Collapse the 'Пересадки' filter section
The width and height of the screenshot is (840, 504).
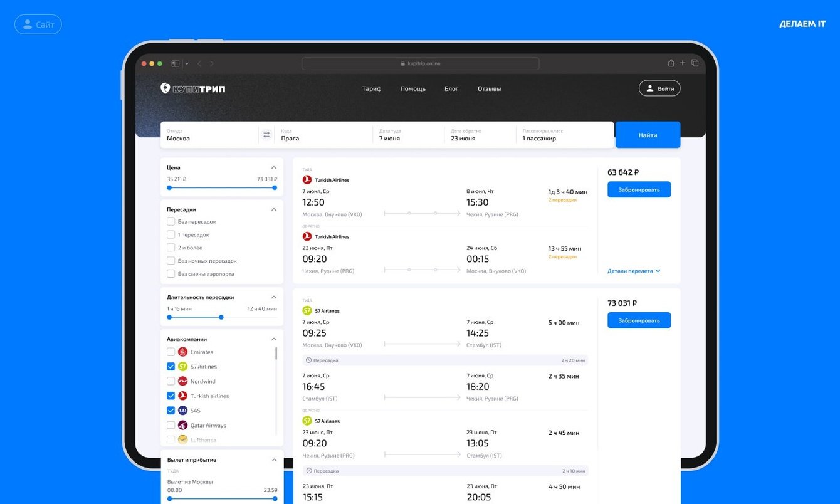coord(274,209)
